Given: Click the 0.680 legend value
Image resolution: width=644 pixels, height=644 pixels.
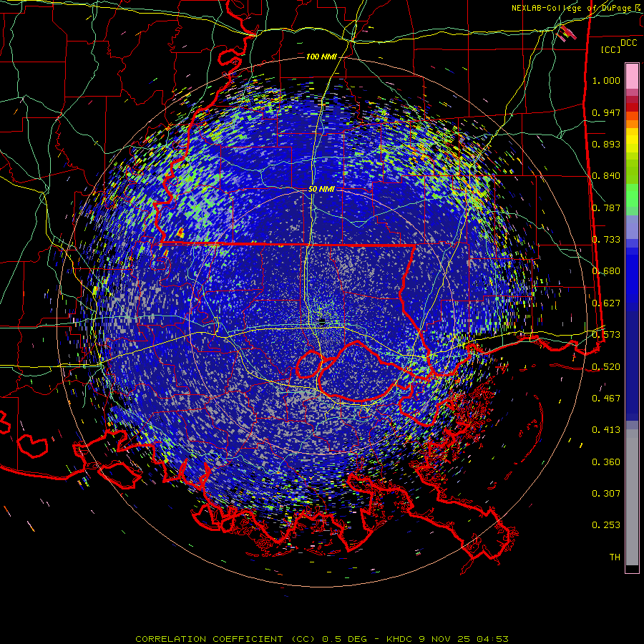Looking at the screenshot, I should click(x=606, y=271).
